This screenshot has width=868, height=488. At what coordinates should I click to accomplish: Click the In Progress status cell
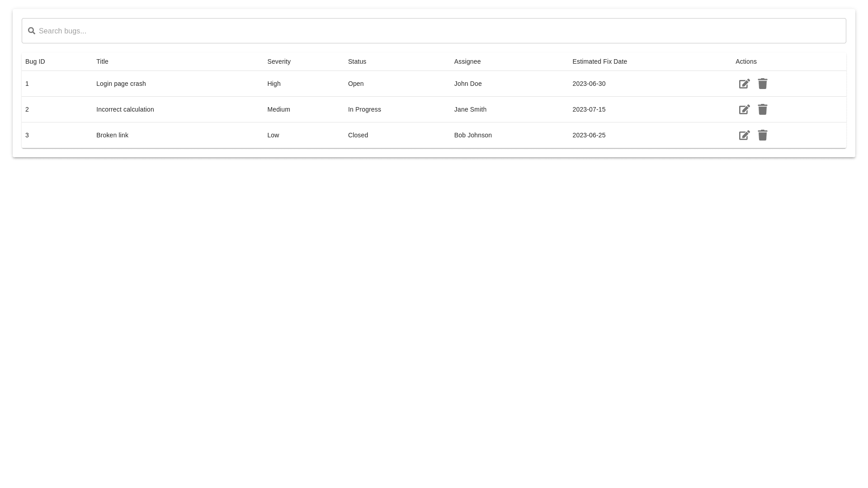click(364, 109)
